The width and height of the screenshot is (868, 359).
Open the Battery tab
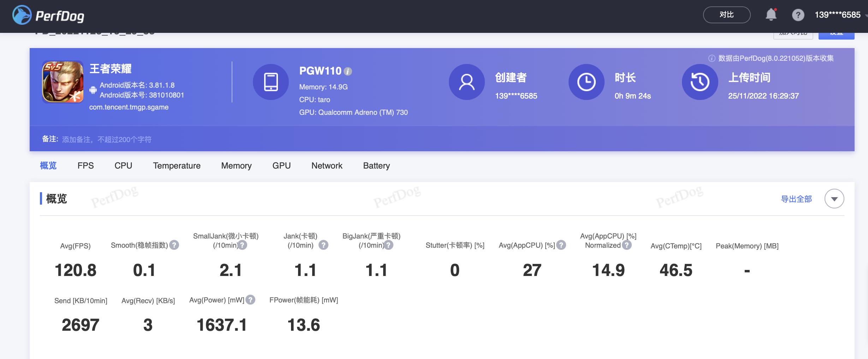tap(376, 165)
